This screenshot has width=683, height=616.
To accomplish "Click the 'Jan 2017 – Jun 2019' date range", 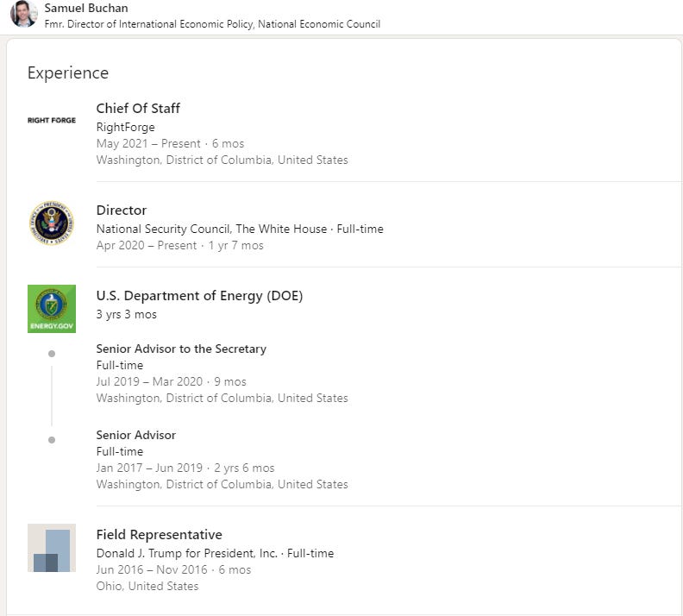I will tap(149, 468).
